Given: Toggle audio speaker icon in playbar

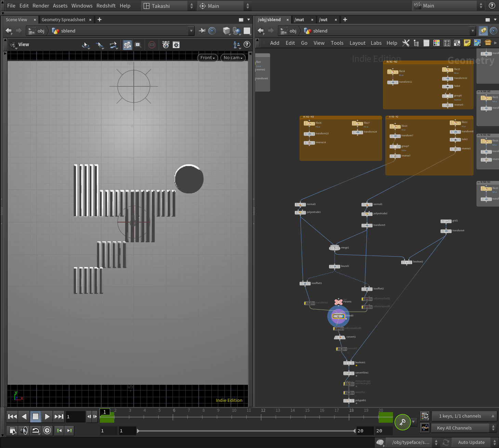Looking at the screenshot, I should [24, 431].
